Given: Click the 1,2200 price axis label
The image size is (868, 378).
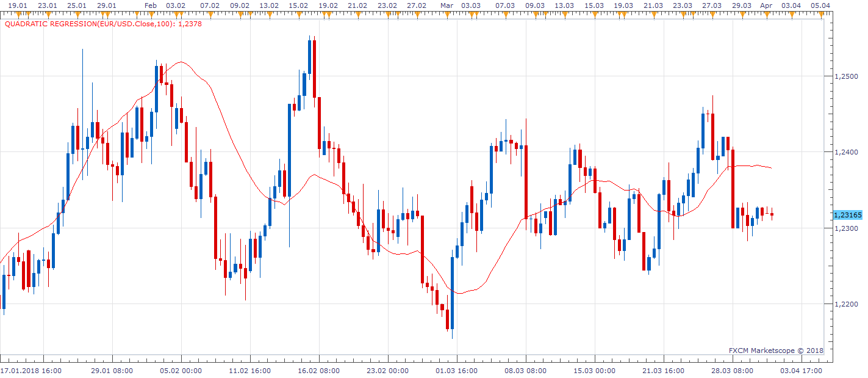Looking at the screenshot, I should (846, 304).
